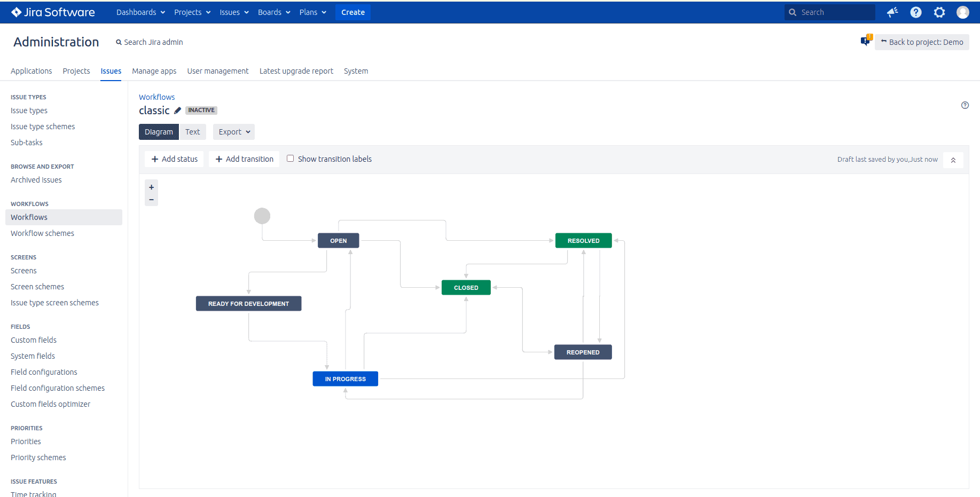Open the System admin tab

pos(356,71)
